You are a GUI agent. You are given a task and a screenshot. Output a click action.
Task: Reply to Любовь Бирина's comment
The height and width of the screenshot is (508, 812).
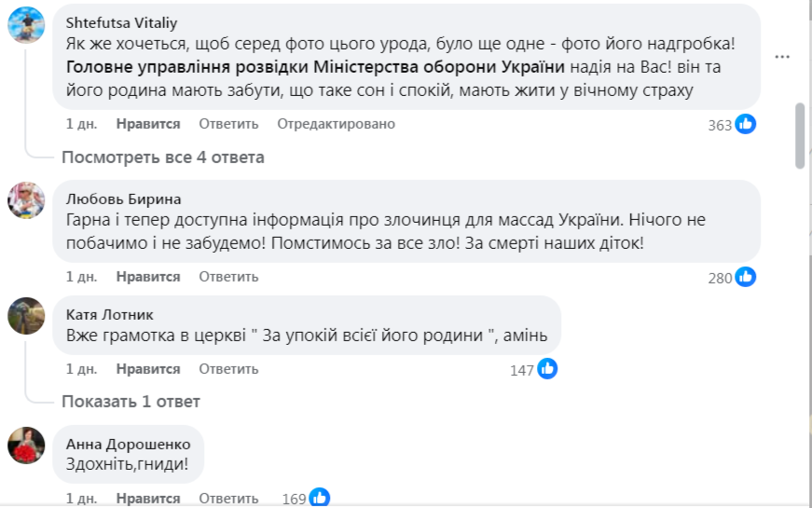228,277
